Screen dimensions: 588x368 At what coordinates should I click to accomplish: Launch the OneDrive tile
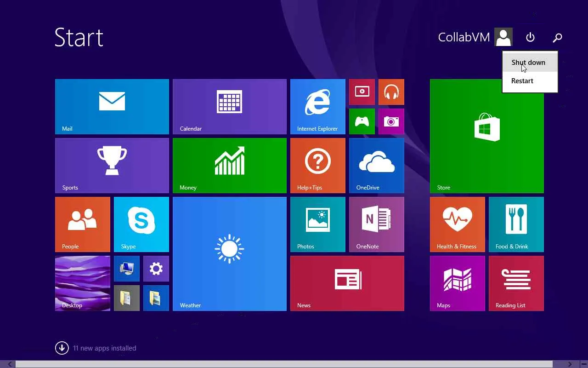tap(377, 166)
